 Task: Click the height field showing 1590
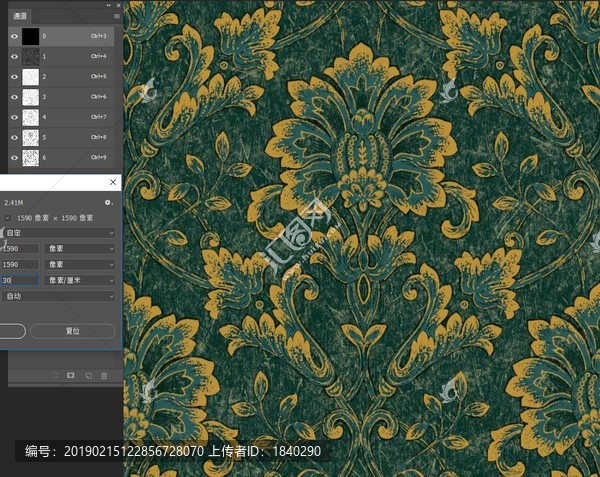click(19, 264)
